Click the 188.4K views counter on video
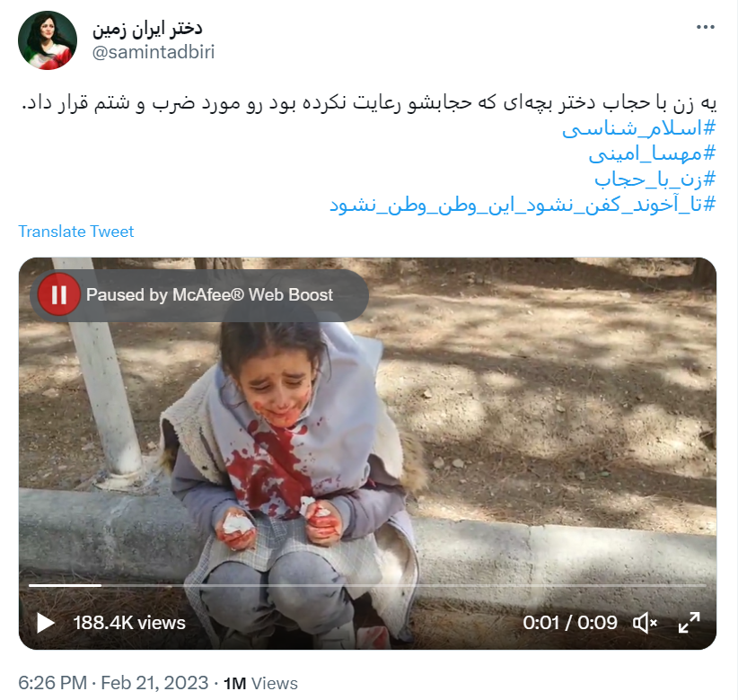738x700 pixels. click(129, 623)
